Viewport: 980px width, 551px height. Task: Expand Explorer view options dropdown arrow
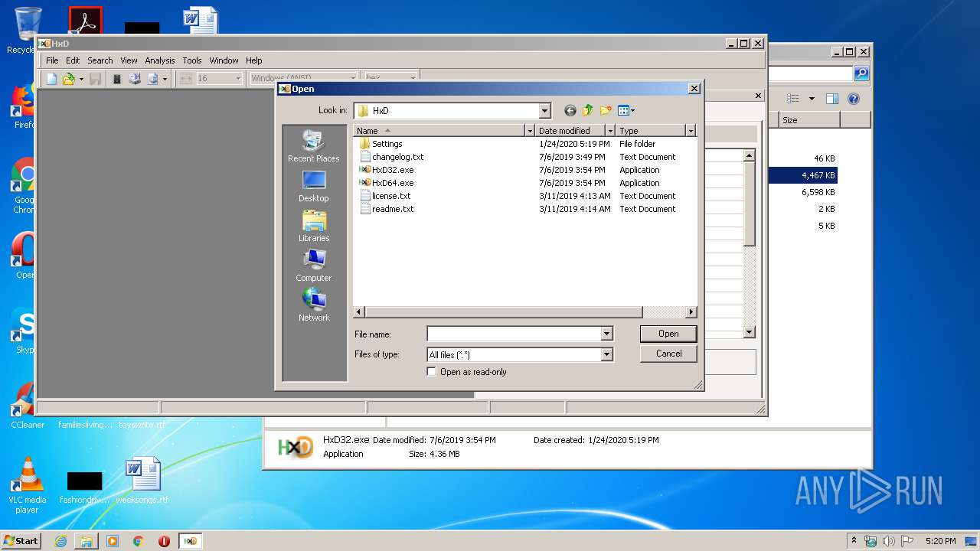pyautogui.click(x=812, y=99)
